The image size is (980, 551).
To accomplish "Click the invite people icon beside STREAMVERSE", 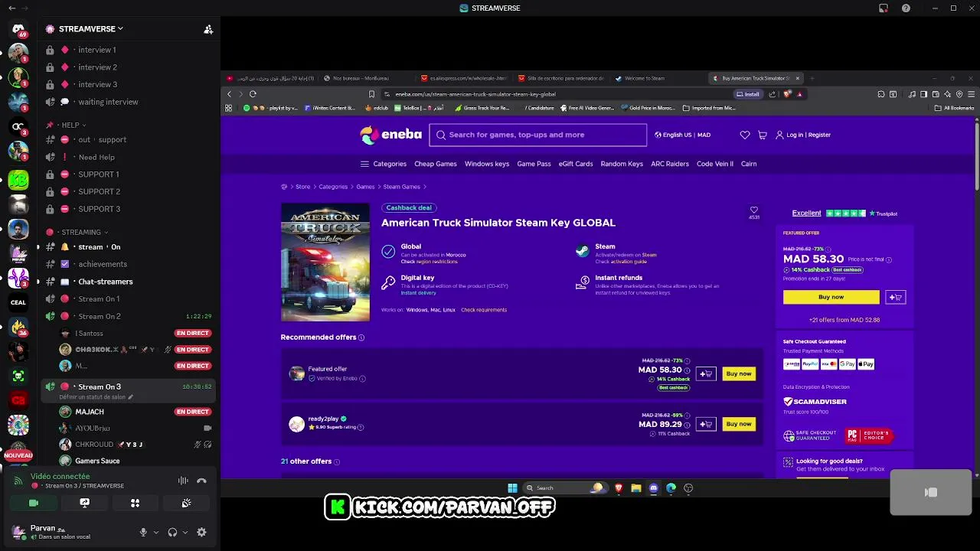I will 208,29.
